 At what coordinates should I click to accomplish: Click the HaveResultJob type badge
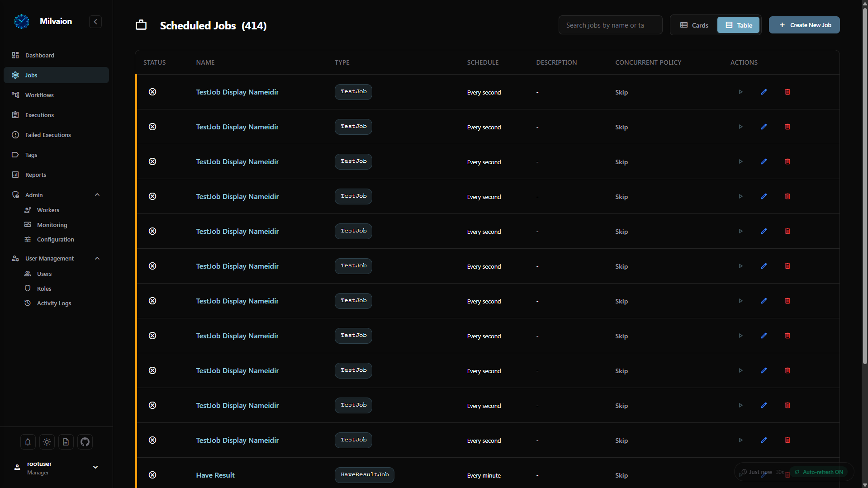pos(365,475)
